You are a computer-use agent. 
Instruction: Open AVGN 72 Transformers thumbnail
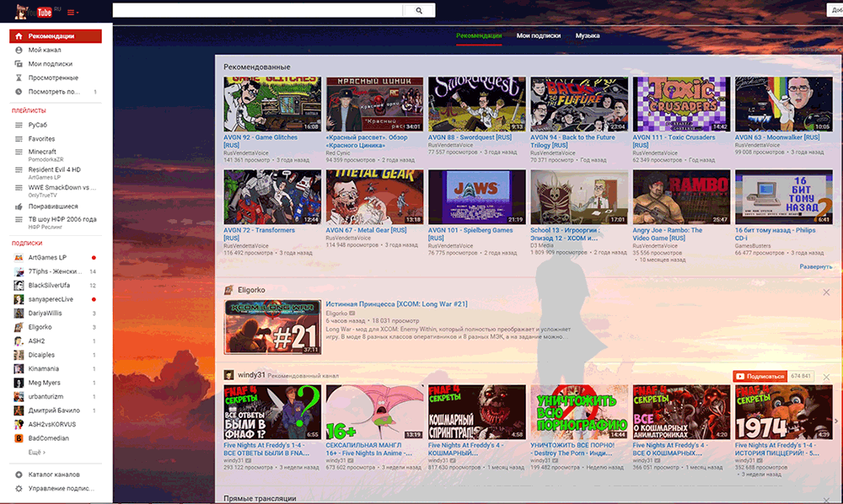(272, 196)
